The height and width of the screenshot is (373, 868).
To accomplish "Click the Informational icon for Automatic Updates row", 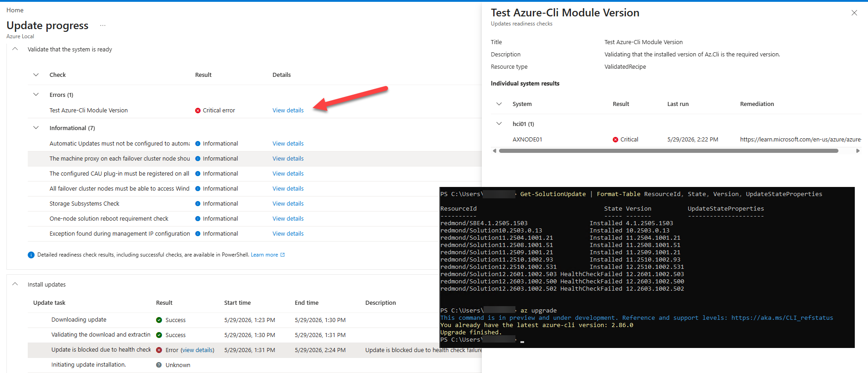I will pos(198,143).
